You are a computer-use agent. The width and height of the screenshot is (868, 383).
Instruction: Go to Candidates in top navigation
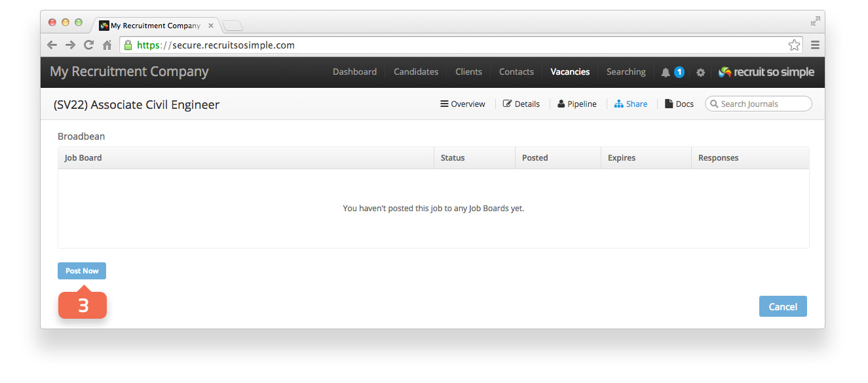coord(416,72)
